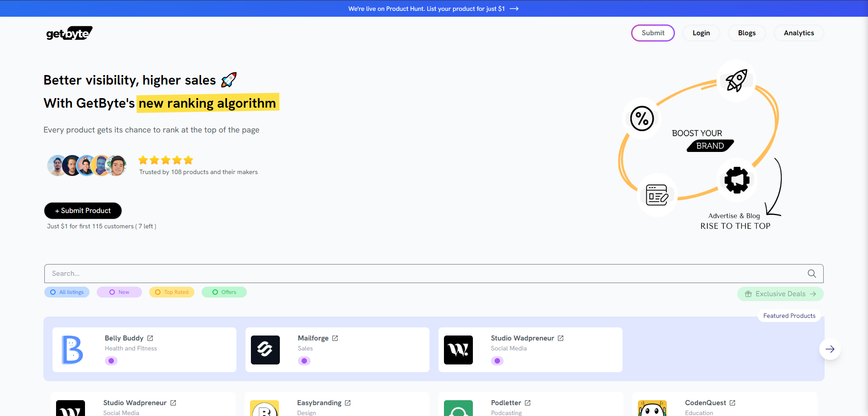
Task: Open Easybranding external link icon
Action: (x=348, y=403)
